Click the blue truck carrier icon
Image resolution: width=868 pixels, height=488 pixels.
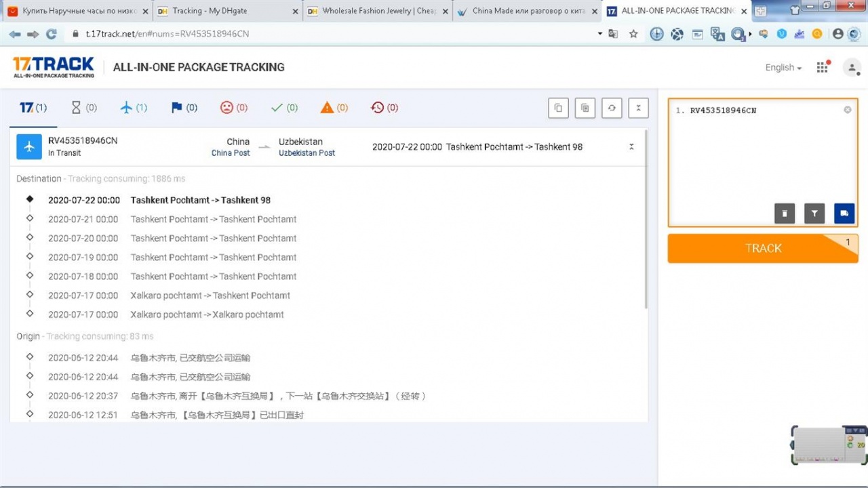844,213
